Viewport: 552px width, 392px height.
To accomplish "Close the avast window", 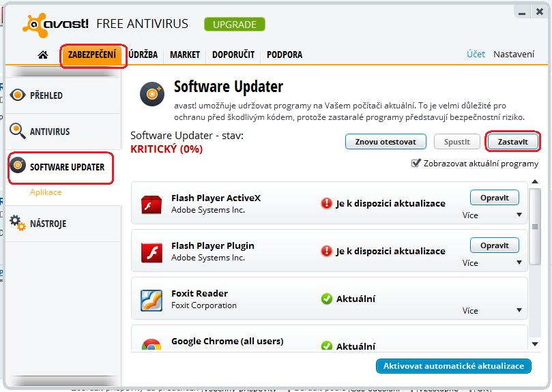I will tap(539, 12).
